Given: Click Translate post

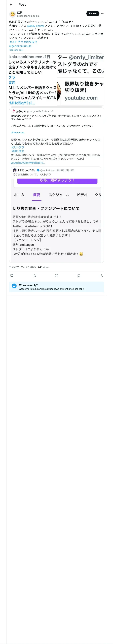Looking at the screenshot, I should 16,50.
